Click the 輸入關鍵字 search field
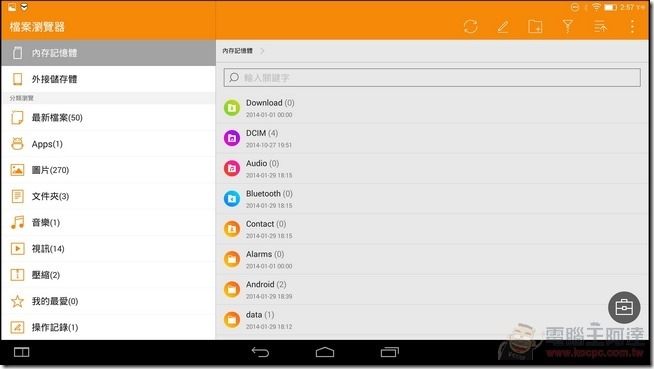Screen dimensions: 654x369 (432, 78)
